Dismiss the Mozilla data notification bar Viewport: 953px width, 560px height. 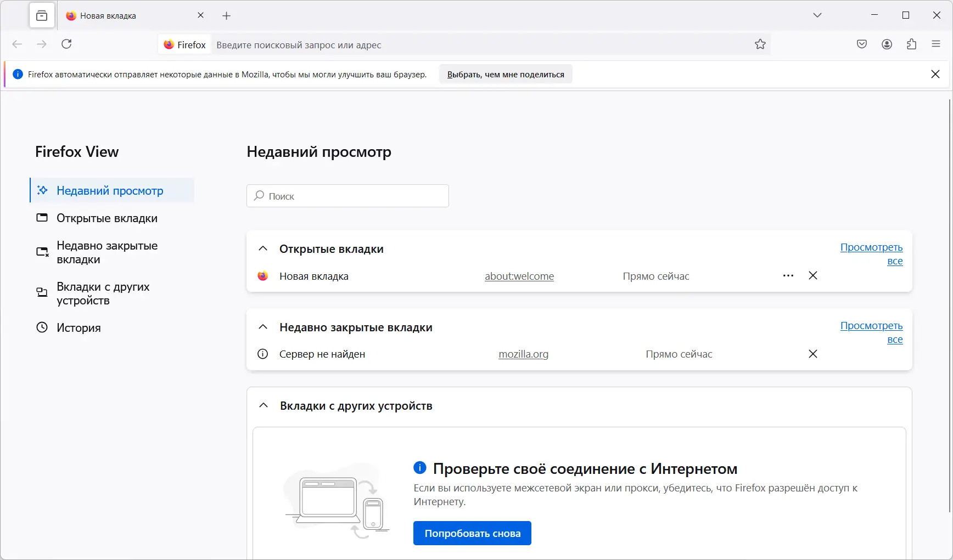click(x=935, y=74)
